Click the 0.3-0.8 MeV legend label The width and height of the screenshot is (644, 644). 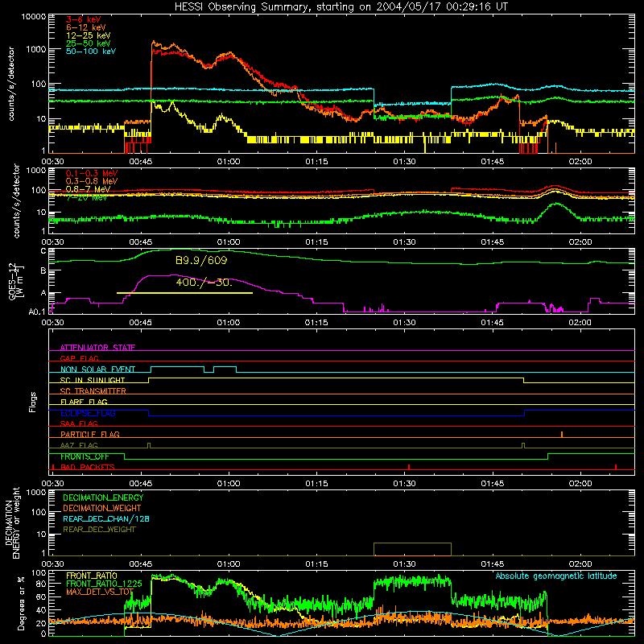pos(92,181)
